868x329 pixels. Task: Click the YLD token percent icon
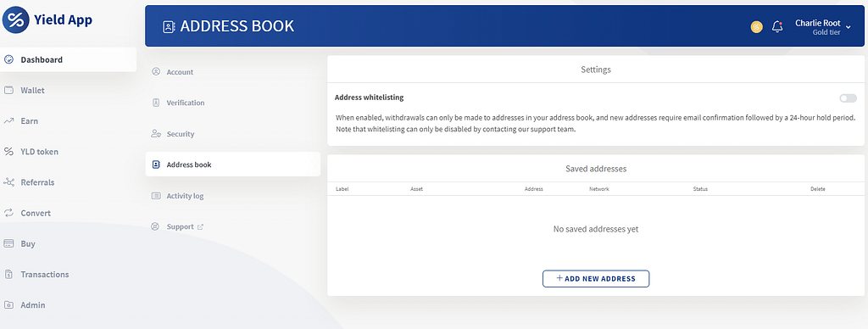8,152
